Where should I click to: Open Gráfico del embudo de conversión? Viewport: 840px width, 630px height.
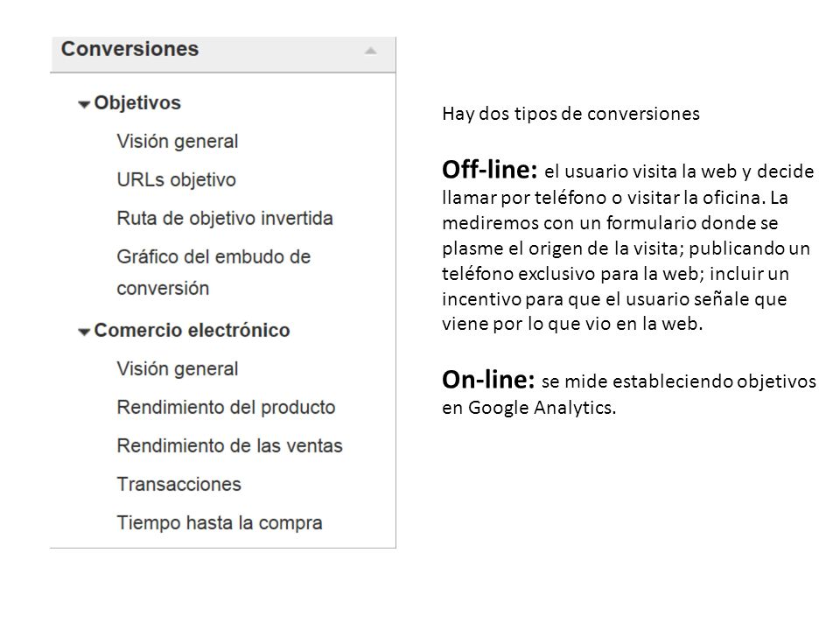(213, 273)
